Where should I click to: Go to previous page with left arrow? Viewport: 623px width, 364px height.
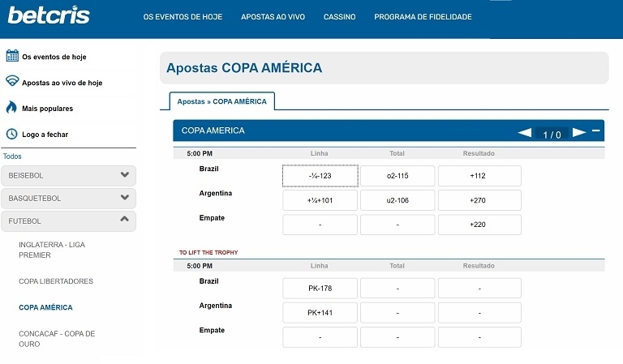coord(525,133)
